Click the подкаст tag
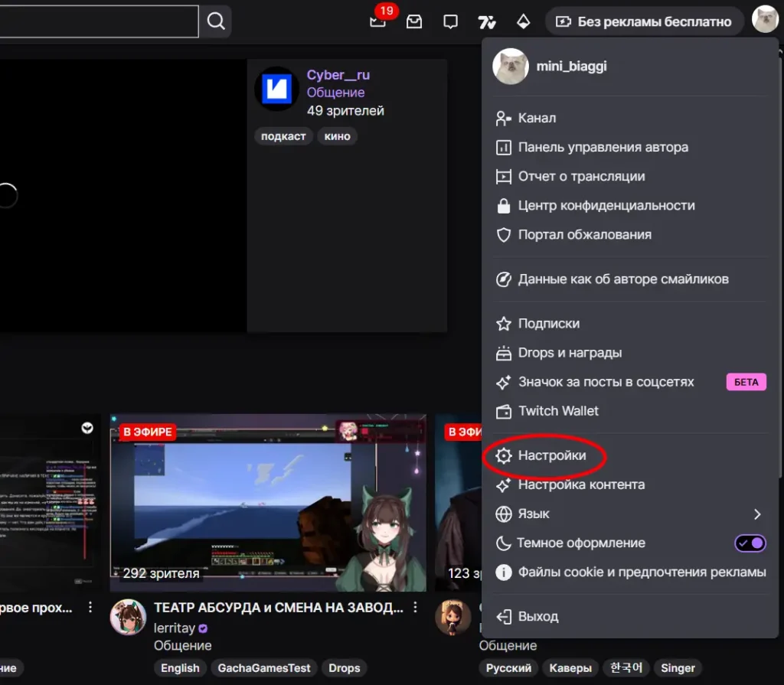 [x=283, y=136]
